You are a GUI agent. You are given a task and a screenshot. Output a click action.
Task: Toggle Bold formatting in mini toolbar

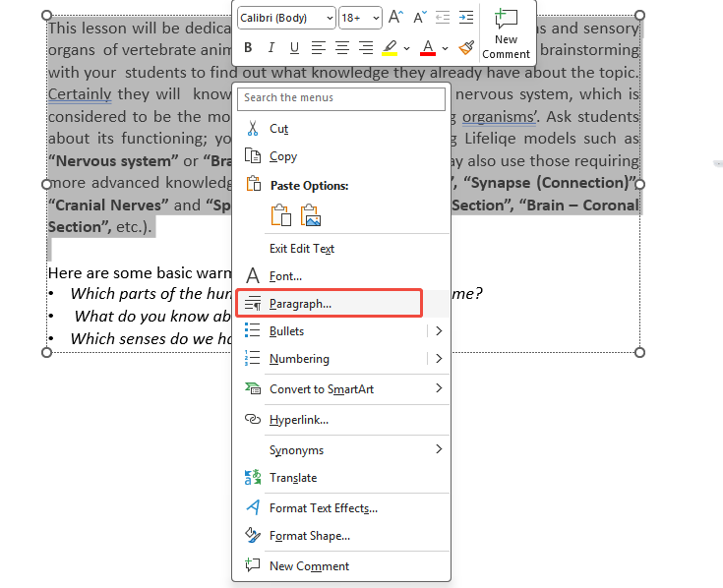point(248,47)
